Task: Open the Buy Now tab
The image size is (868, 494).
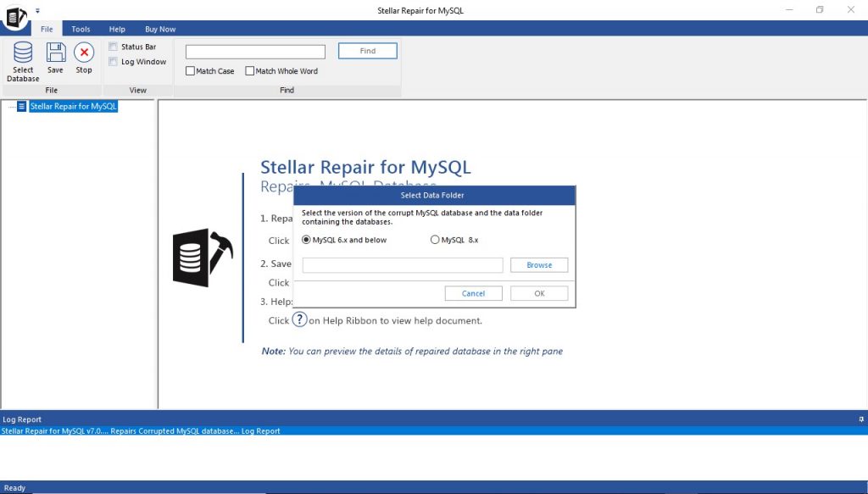Action: [x=160, y=29]
